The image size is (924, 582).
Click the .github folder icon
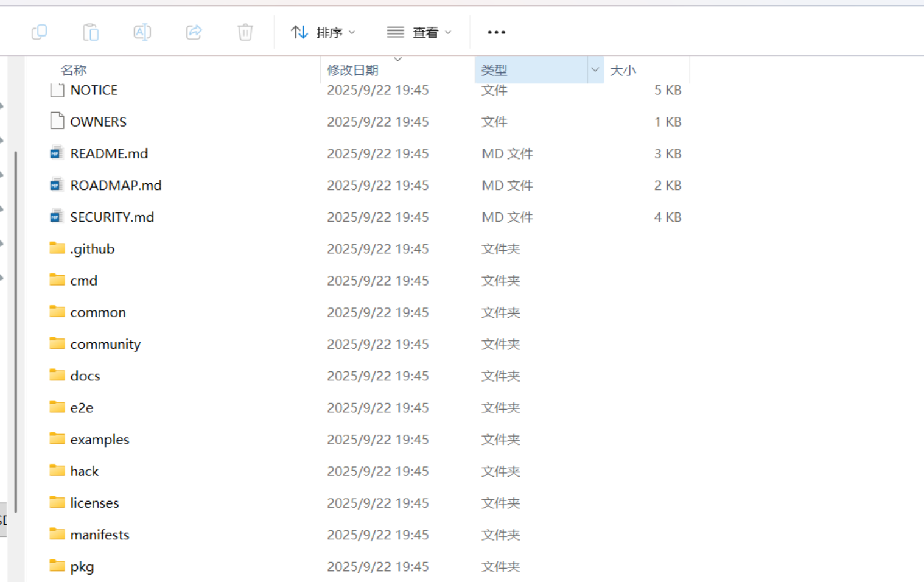[57, 247]
